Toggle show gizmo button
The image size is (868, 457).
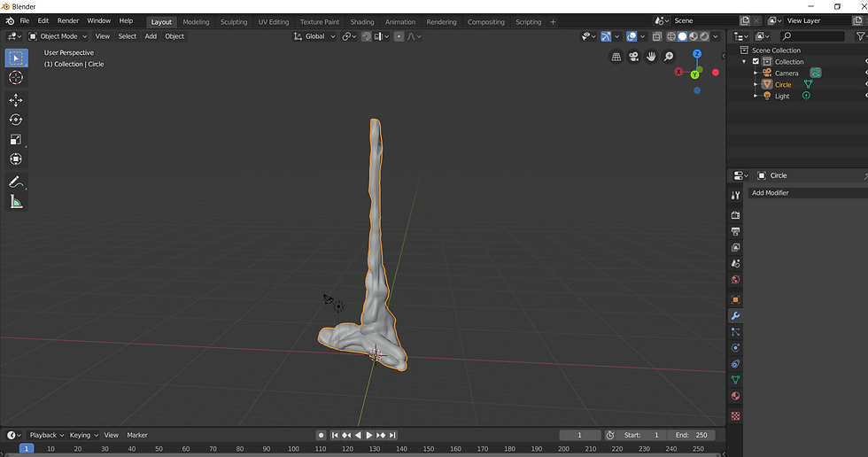coord(606,36)
